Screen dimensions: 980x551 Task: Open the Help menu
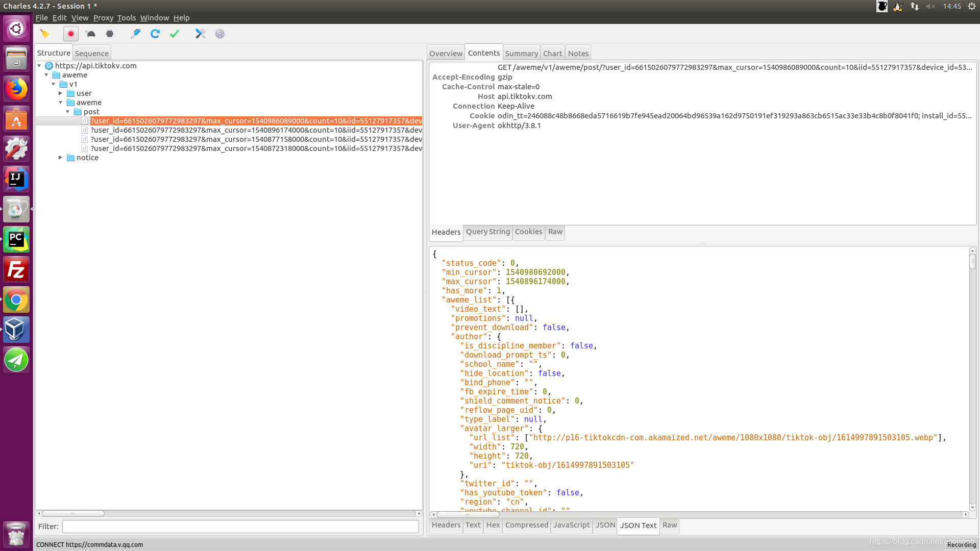181,18
